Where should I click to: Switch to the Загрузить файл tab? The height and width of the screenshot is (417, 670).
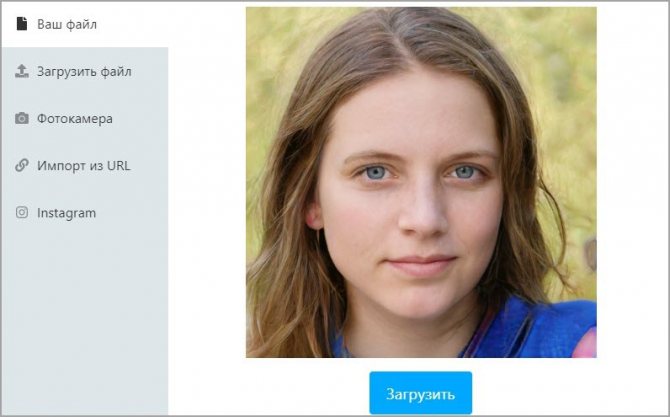click(x=85, y=71)
